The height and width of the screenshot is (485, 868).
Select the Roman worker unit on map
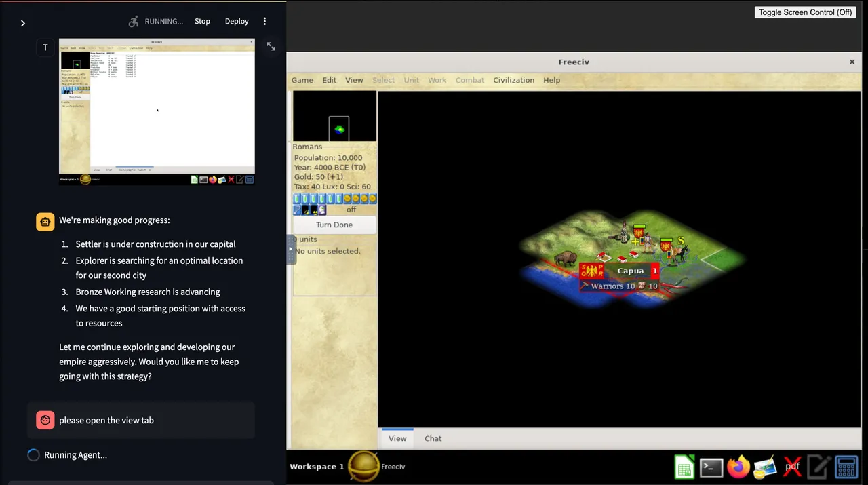tap(648, 242)
